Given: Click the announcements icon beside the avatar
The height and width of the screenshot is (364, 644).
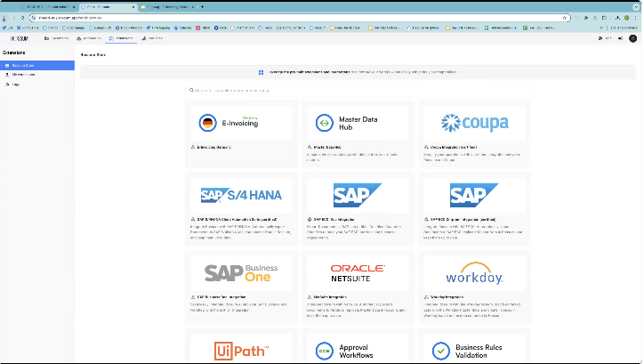Looking at the screenshot, I should click(621, 38).
